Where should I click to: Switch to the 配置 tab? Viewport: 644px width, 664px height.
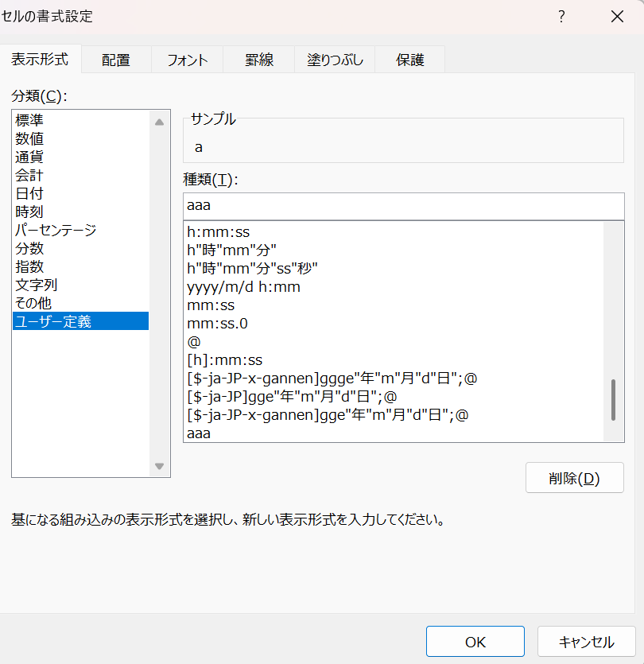[116, 60]
